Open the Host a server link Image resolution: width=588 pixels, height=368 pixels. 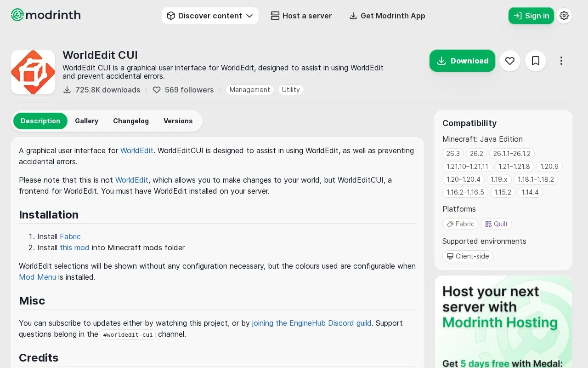coord(301,16)
